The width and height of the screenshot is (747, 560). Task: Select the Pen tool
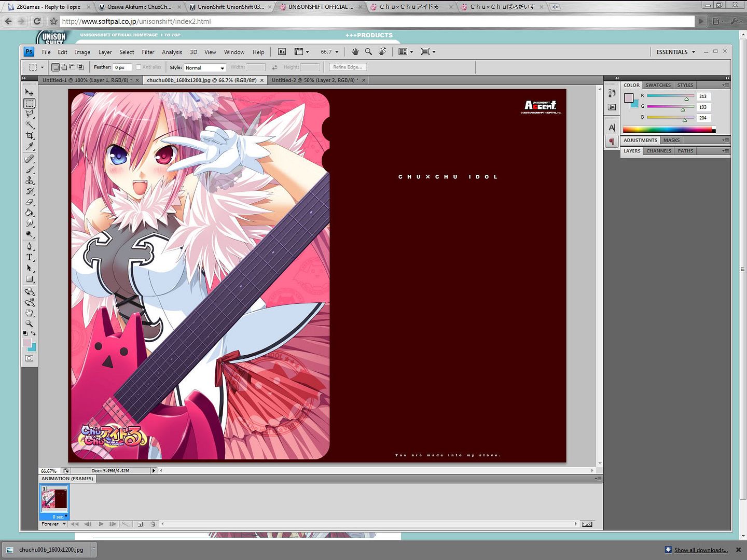(30, 246)
